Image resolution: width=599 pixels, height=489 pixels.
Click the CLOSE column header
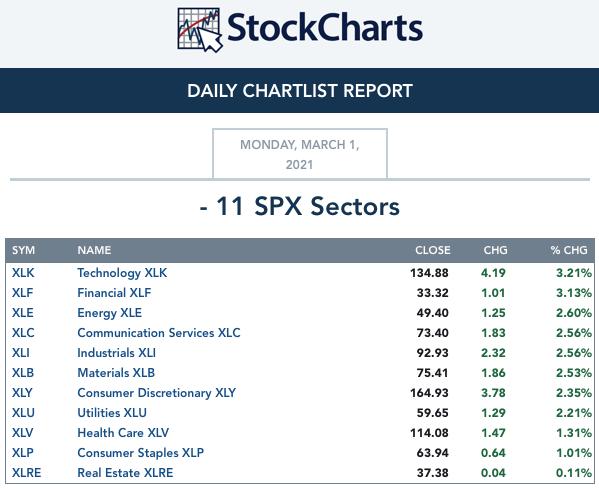433,250
